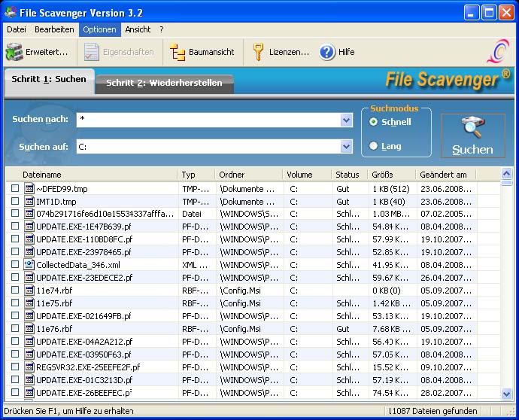Select Lang search mode
This screenshot has height=420, width=519.
(x=373, y=146)
